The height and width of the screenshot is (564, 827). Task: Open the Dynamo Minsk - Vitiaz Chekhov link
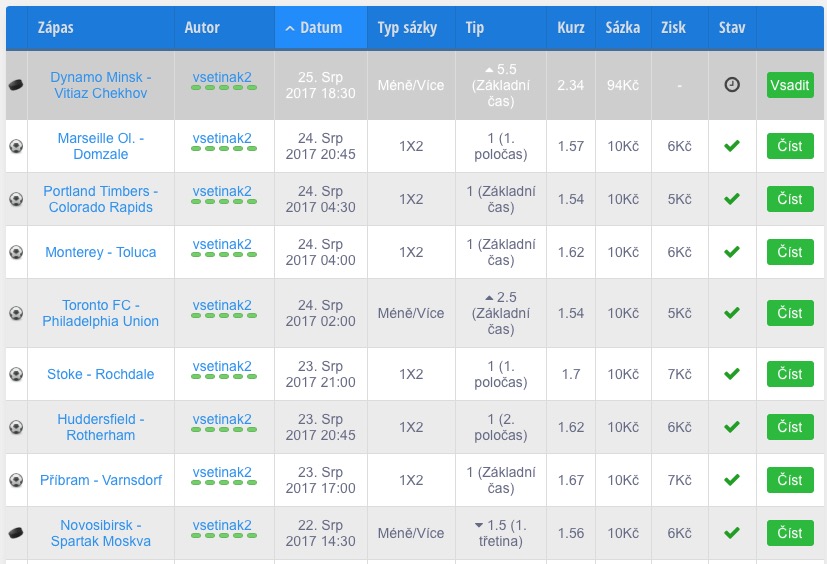(x=100, y=85)
